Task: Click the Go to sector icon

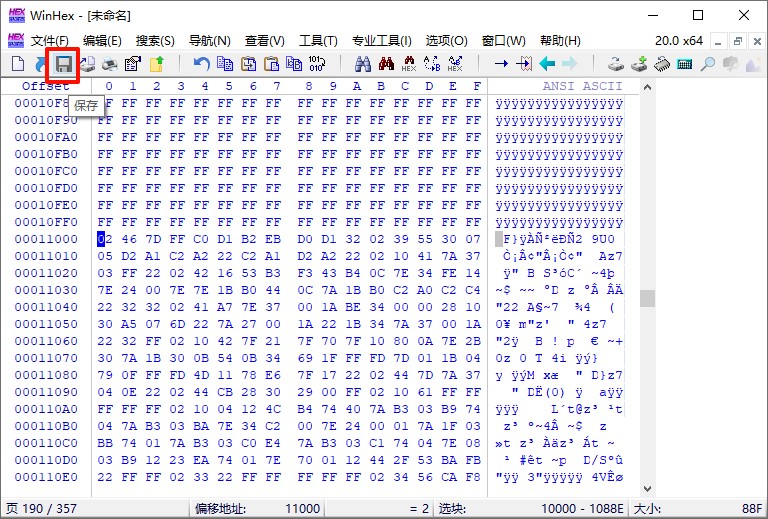Action: click(x=524, y=64)
